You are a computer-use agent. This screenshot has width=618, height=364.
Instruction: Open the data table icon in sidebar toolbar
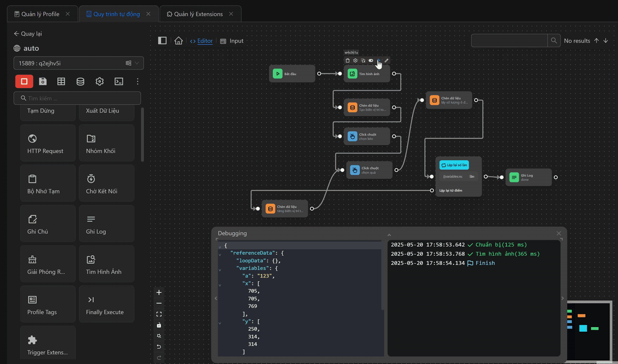point(61,81)
